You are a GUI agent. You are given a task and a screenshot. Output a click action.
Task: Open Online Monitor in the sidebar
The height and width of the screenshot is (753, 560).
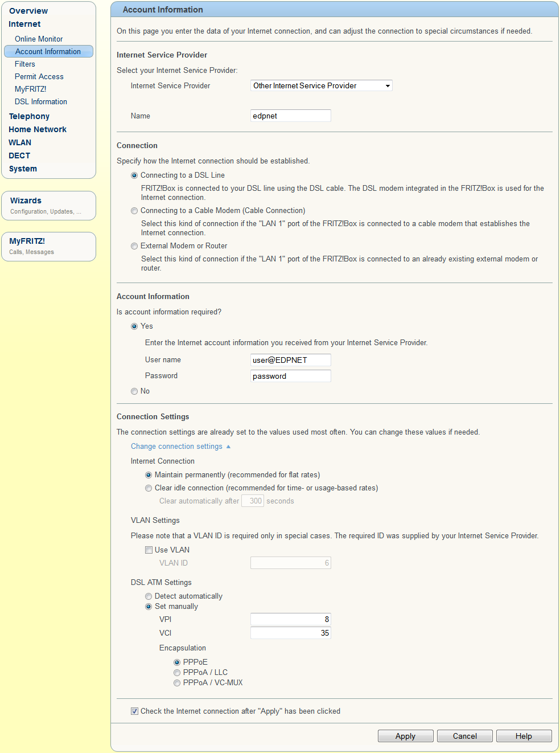(39, 39)
